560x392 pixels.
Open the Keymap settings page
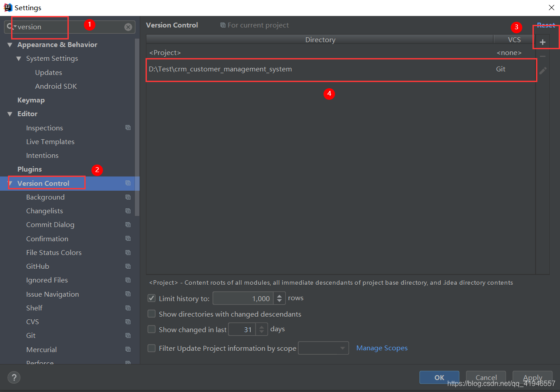31,100
